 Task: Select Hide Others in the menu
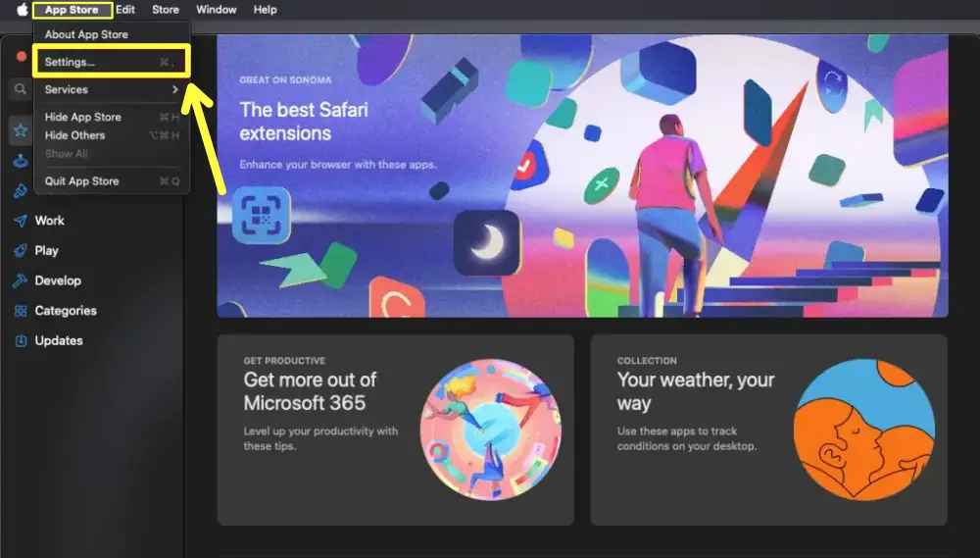[74, 135]
